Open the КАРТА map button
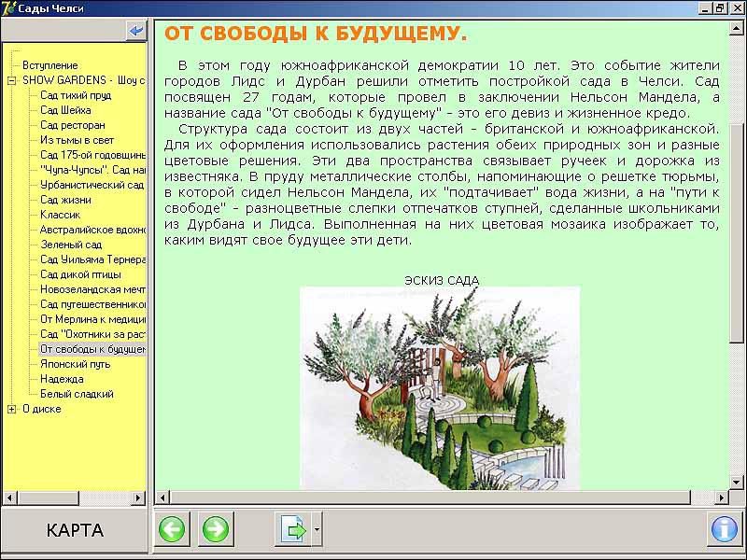 coord(75,531)
